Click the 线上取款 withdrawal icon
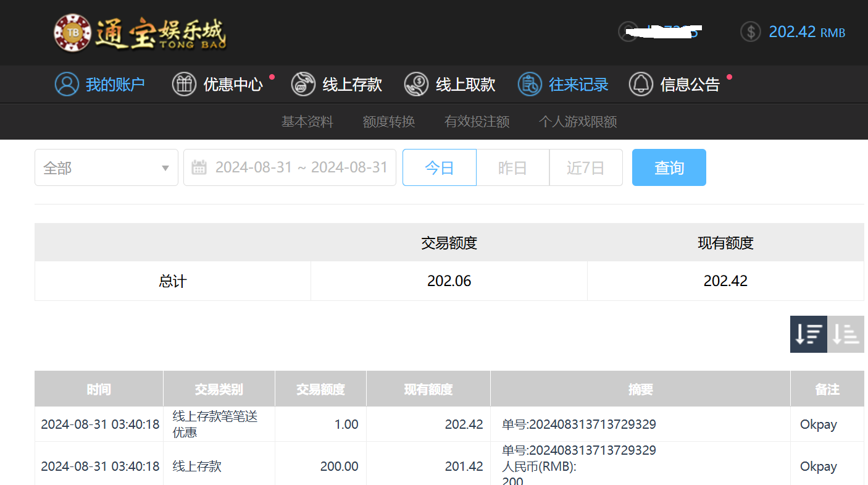 tap(417, 84)
